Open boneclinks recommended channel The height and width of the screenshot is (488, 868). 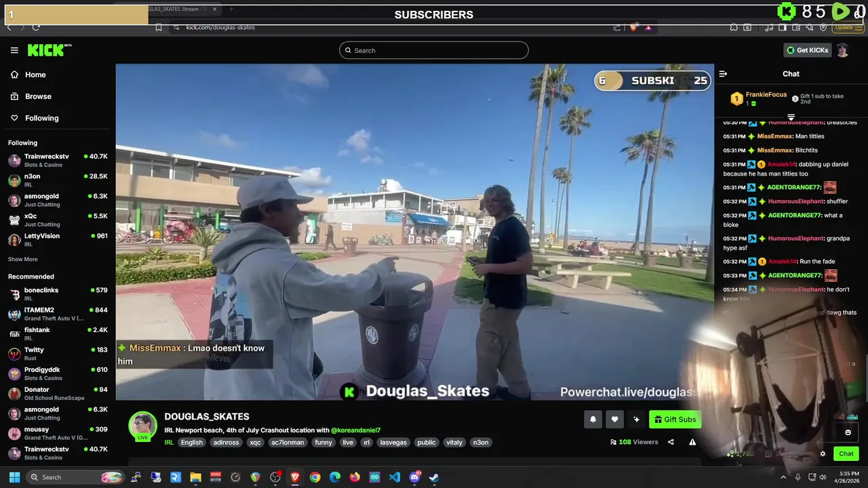(58, 293)
